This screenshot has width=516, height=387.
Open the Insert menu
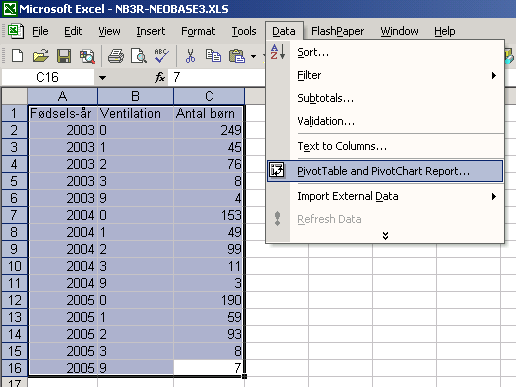click(x=151, y=31)
